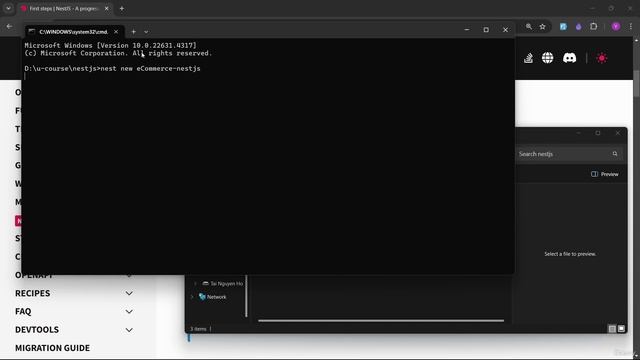
Task: Click File Explorer horizontal scrollbar
Action: 381,321
